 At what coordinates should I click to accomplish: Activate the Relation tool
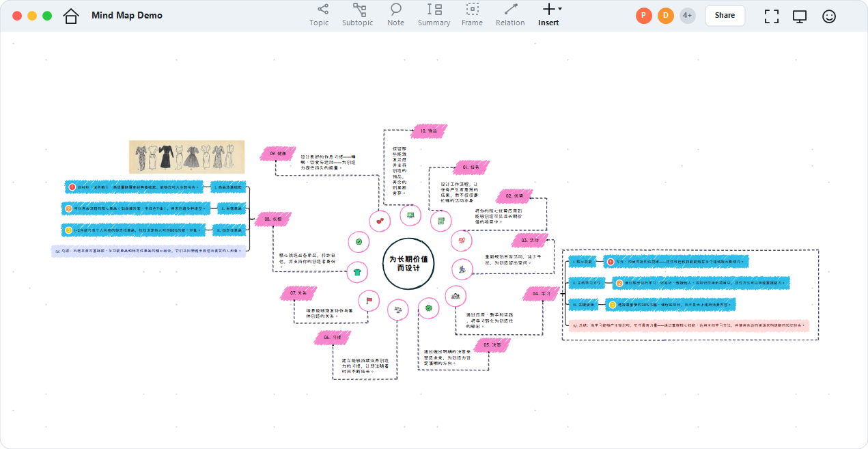point(510,15)
